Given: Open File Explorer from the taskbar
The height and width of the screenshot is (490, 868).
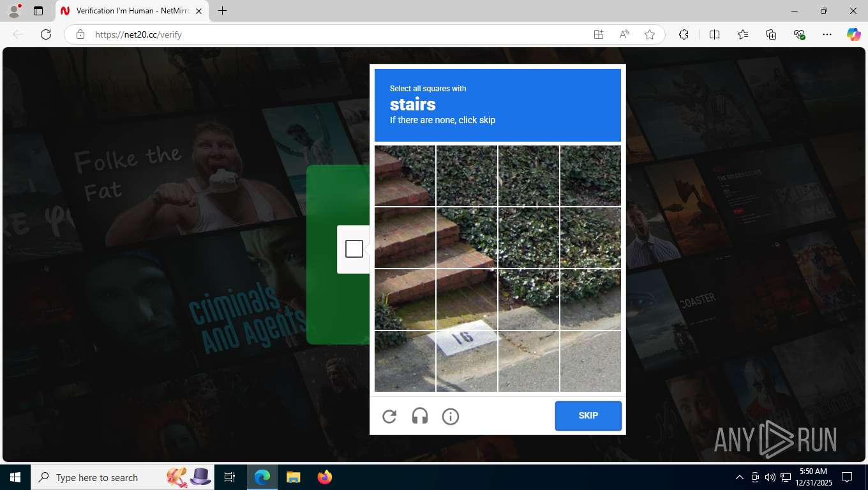Looking at the screenshot, I should click(293, 477).
